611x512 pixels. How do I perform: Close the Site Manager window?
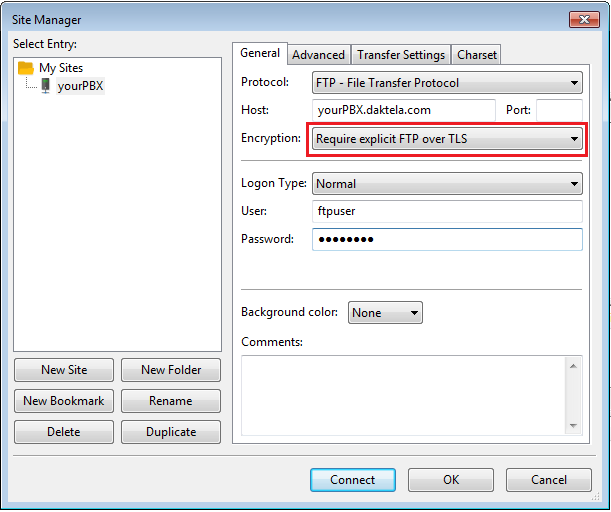click(x=582, y=19)
